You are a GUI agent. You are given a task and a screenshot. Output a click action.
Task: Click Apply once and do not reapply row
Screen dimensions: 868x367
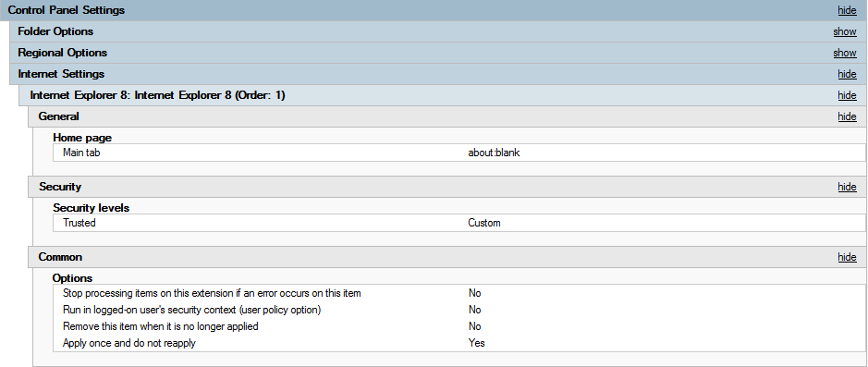click(459, 343)
